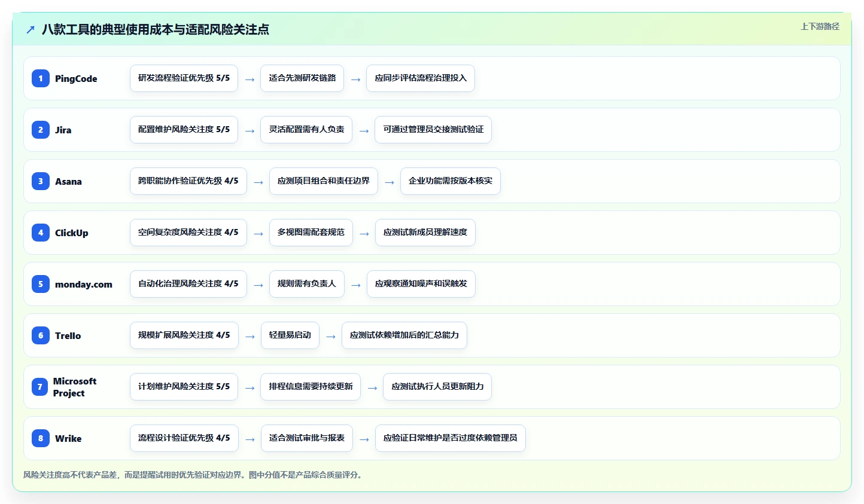Screen dimensions: 864x504
Task: Click the 应观察通知噪声和误触发 chip
Action: click(x=421, y=284)
